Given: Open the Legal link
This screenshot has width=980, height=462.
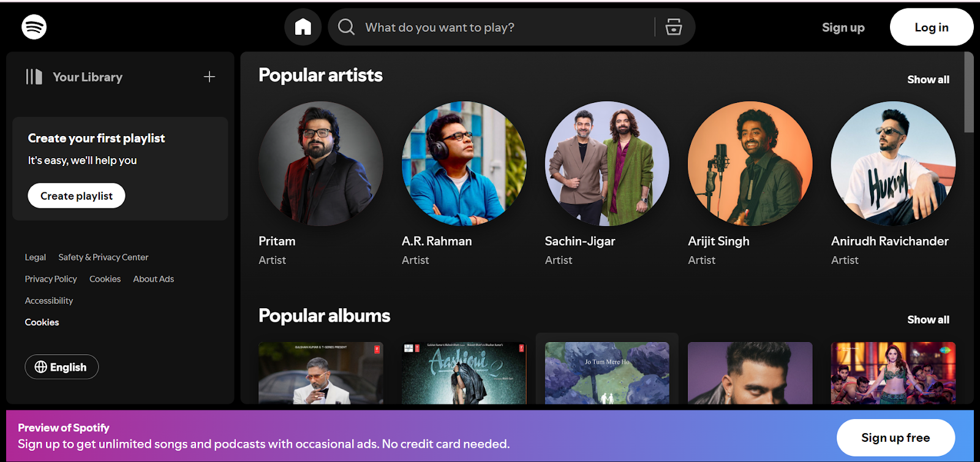Looking at the screenshot, I should tap(36, 257).
